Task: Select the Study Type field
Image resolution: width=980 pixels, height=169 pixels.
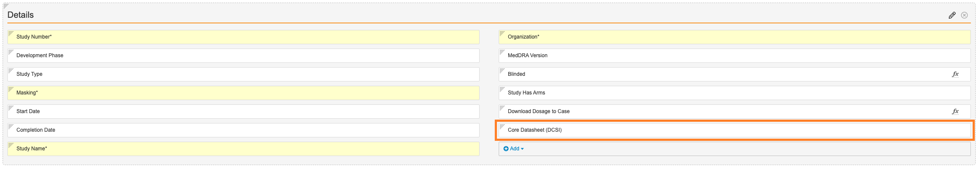Action: coord(243,74)
